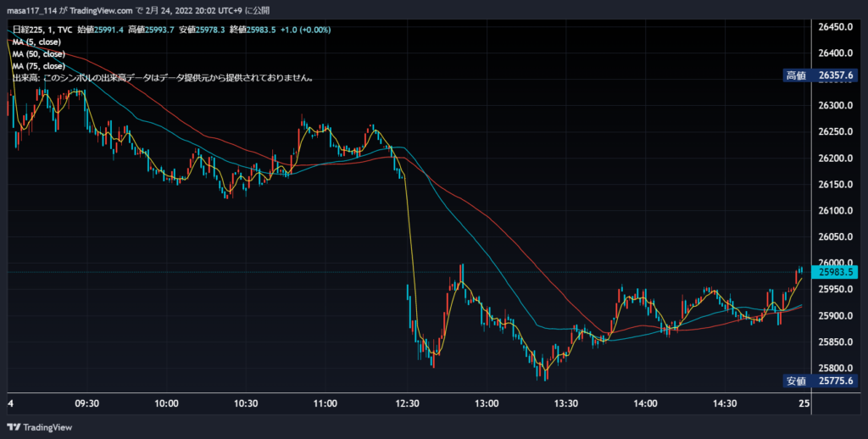Click the 出来高 volume data notice text
868x439 pixels.
click(164, 78)
